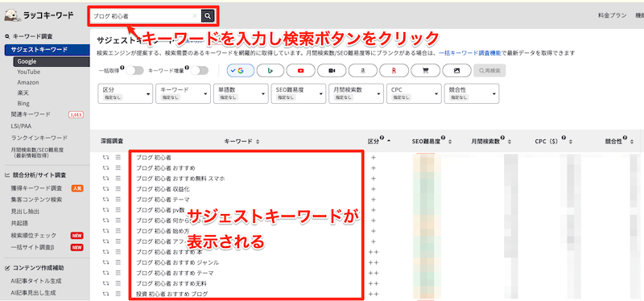This screenshot has width=644, height=301.
Task: Enable the キーワード増量 switch
Action: click(200, 71)
